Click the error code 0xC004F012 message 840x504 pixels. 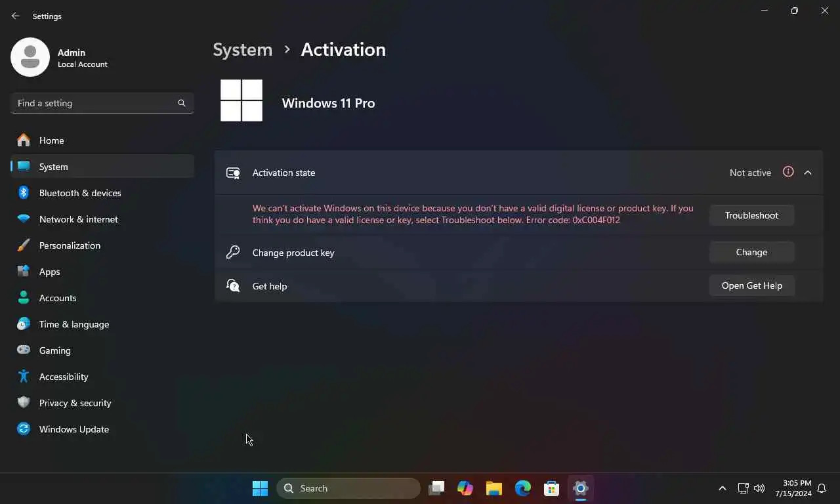point(472,214)
